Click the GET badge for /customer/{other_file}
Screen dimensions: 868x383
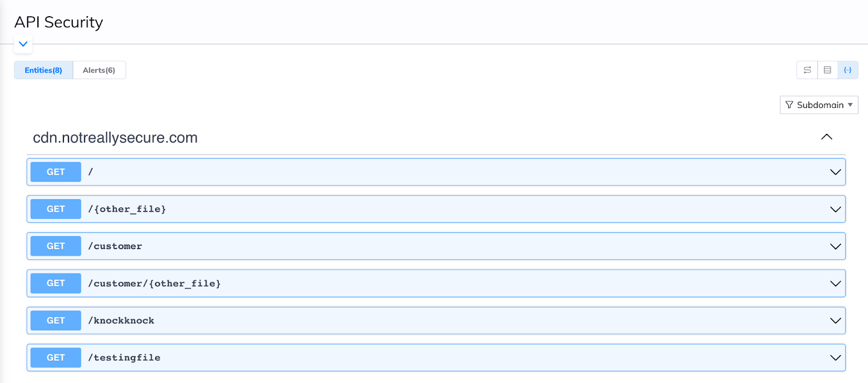(x=56, y=284)
